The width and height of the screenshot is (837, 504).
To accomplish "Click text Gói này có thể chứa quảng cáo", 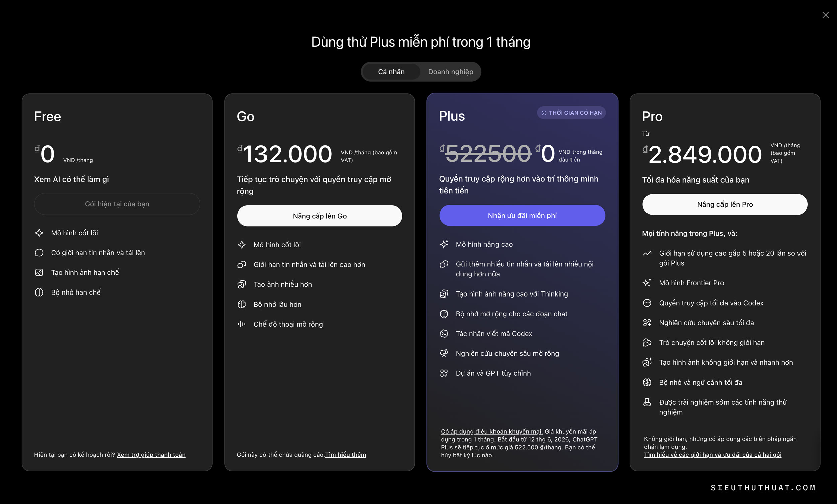I will (281, 455).
